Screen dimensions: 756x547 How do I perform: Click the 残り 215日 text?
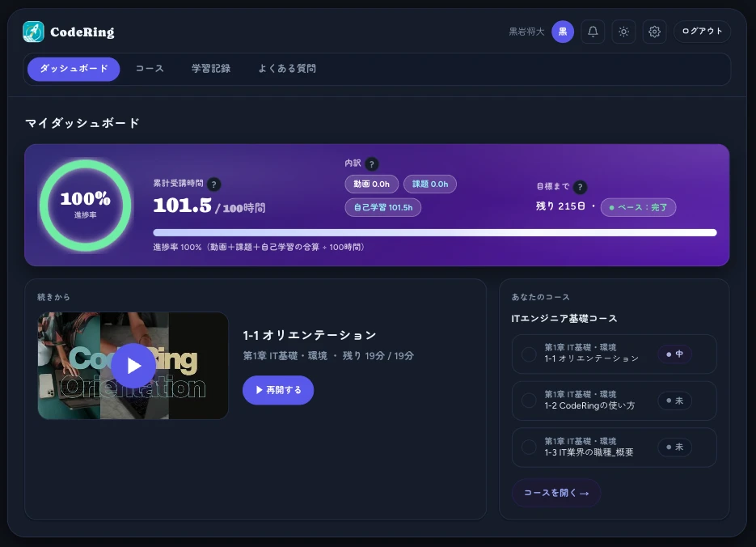point(560,206)
